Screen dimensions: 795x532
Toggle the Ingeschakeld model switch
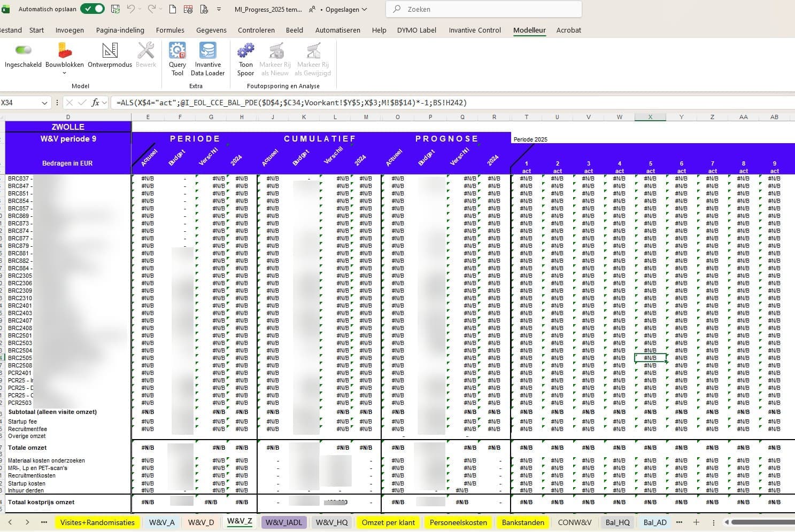coord(23,50)
